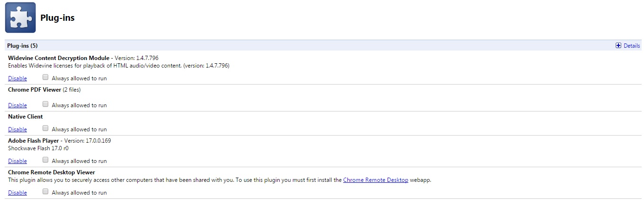
Task: Click the Shockwave Flash 17.0 r0 text
Action: point(38,148)
